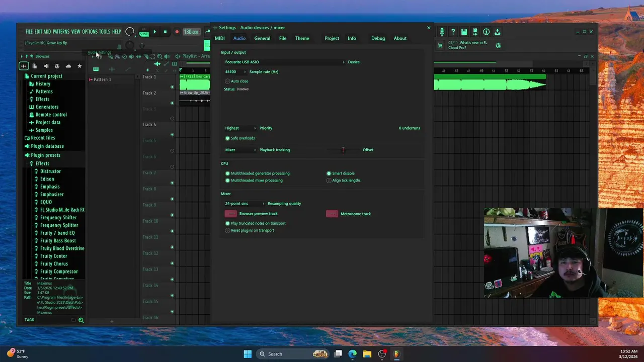
Task: Click the 130.000 tempo field
Action: (x=191, y=32)
